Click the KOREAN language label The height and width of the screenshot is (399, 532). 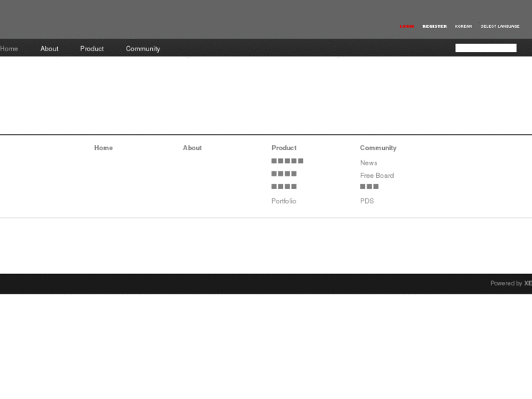pyautogui.click(x=463, y=26)
